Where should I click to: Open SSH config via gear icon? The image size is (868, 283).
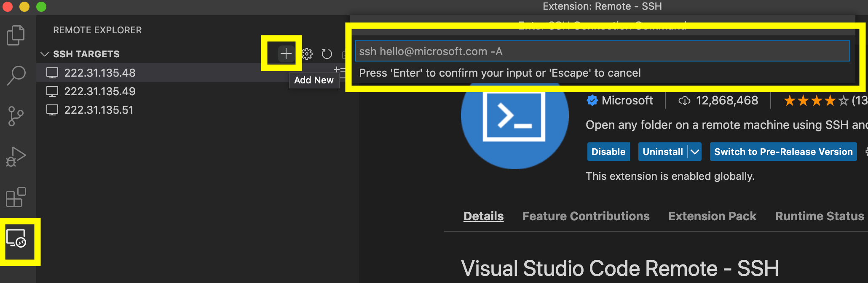coord(307,54)
